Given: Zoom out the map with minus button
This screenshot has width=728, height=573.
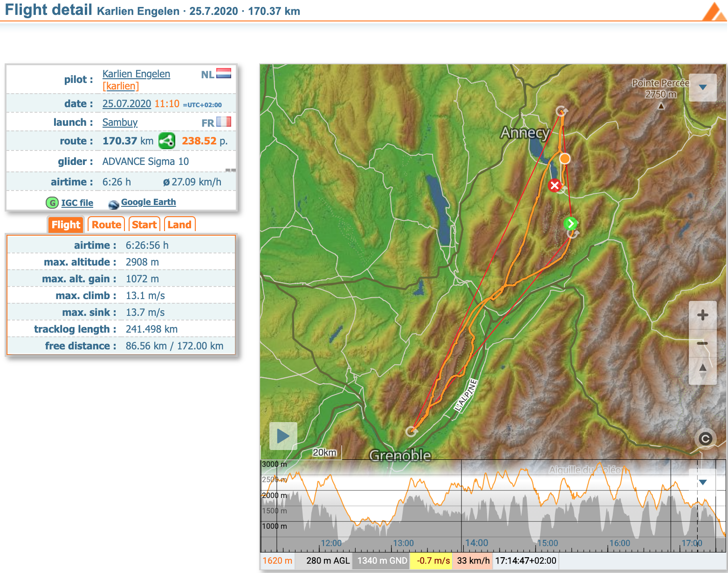Looking at the screenshot, I should tap(702, 343).
